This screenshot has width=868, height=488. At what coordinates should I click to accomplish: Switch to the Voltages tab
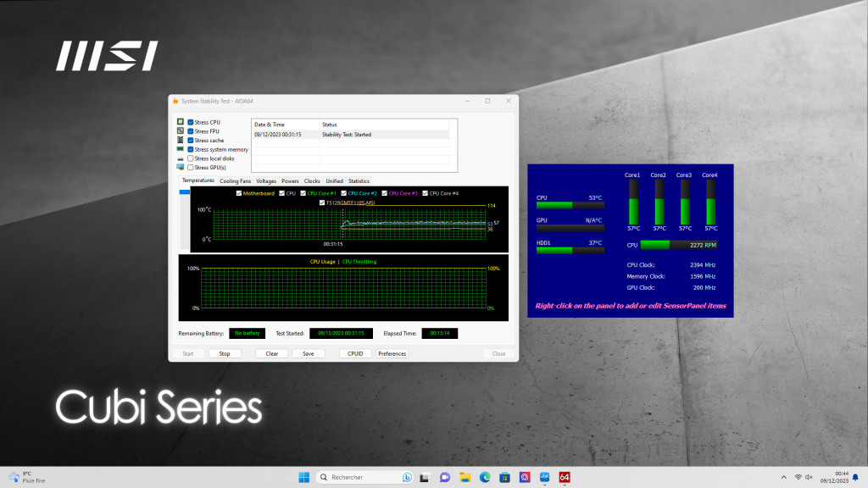(x=266, y=181)
